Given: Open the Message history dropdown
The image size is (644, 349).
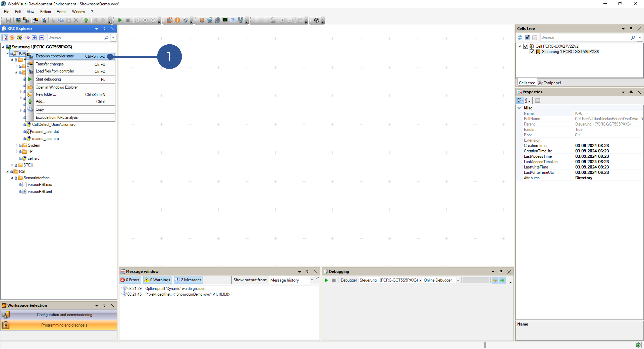Looking at the screenshot, I should point(312,280).
